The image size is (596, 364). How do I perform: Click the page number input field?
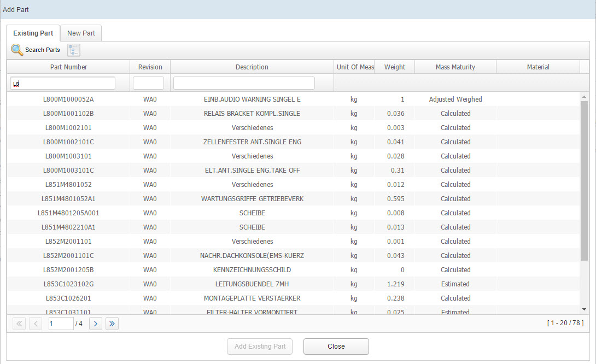coord(60,324)
